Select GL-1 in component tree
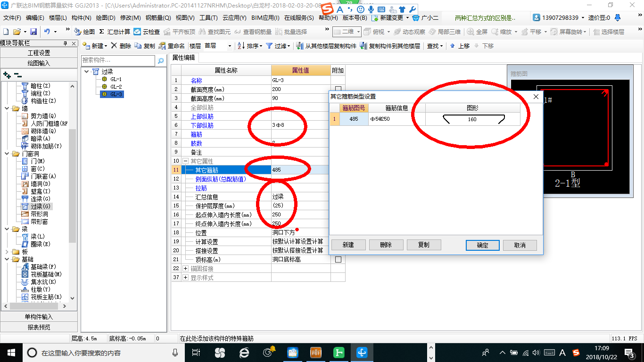The height and width of the screenshot is (362, 644). 116,79
